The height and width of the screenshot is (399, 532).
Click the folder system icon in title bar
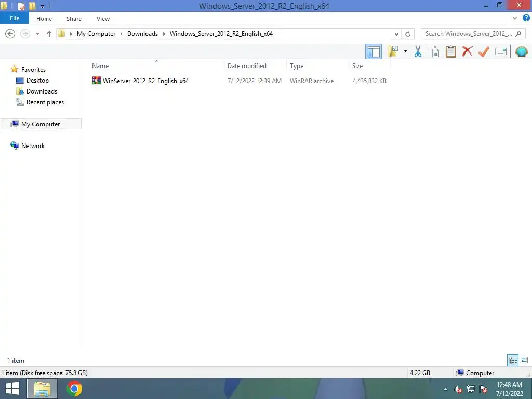(4, 6)
